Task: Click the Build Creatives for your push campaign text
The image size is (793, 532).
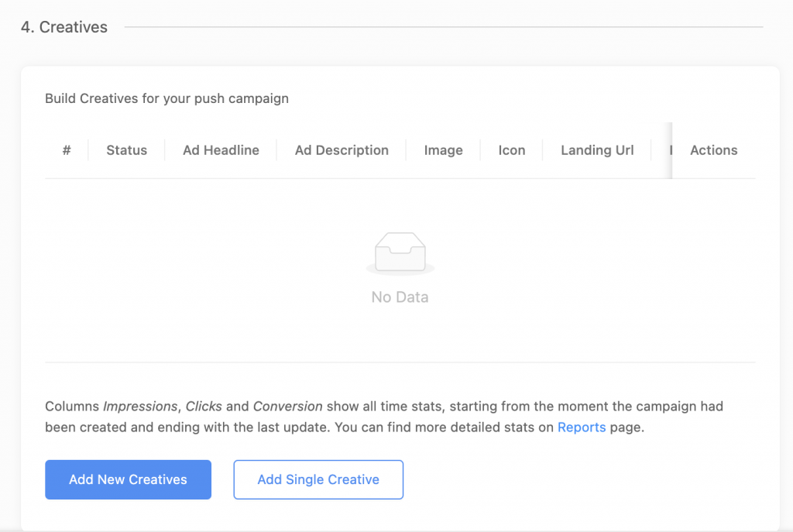Action: point(166,98)
